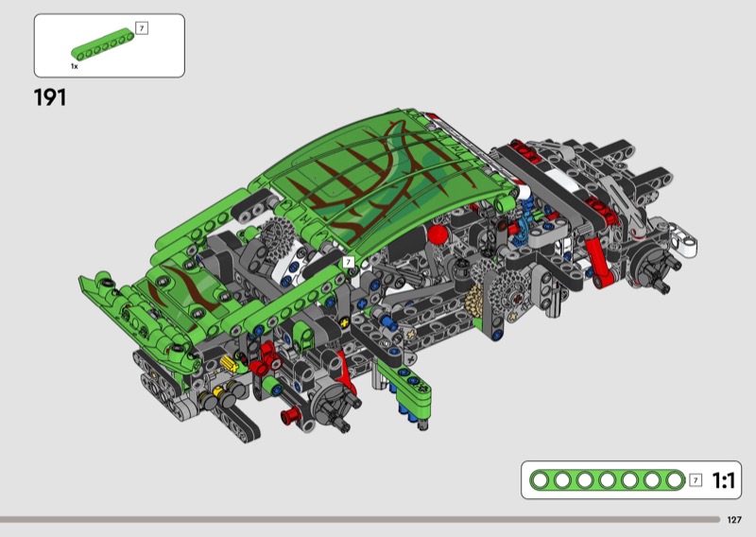Click the yellow connector on the lower left

(228, 362)
